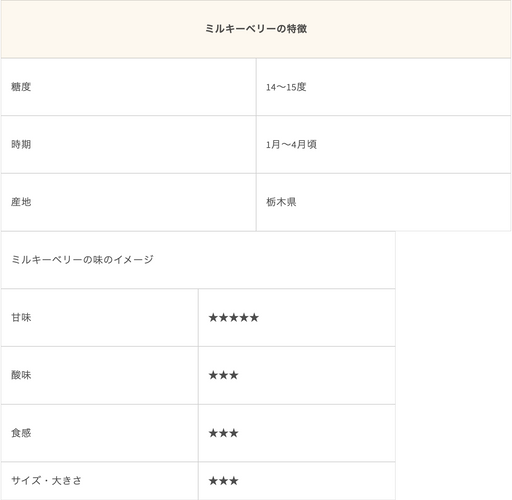Viewport: 512px width, 500px height.
Task: Click the last star in 食感 rating
Action: [234, 433]
